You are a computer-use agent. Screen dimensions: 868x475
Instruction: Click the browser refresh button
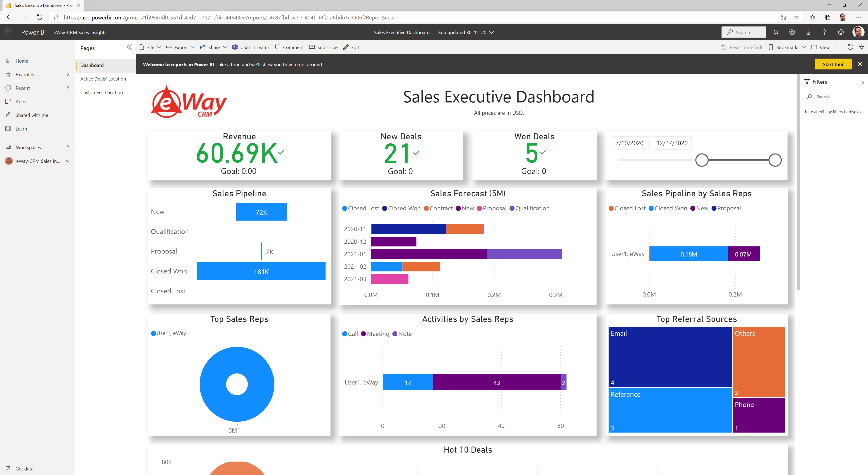click(x=39, y=17)
